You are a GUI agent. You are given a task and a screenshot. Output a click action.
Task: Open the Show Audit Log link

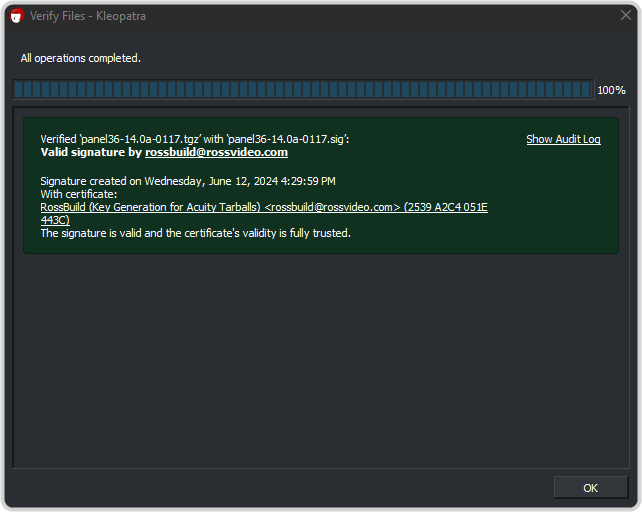[563, 139]
